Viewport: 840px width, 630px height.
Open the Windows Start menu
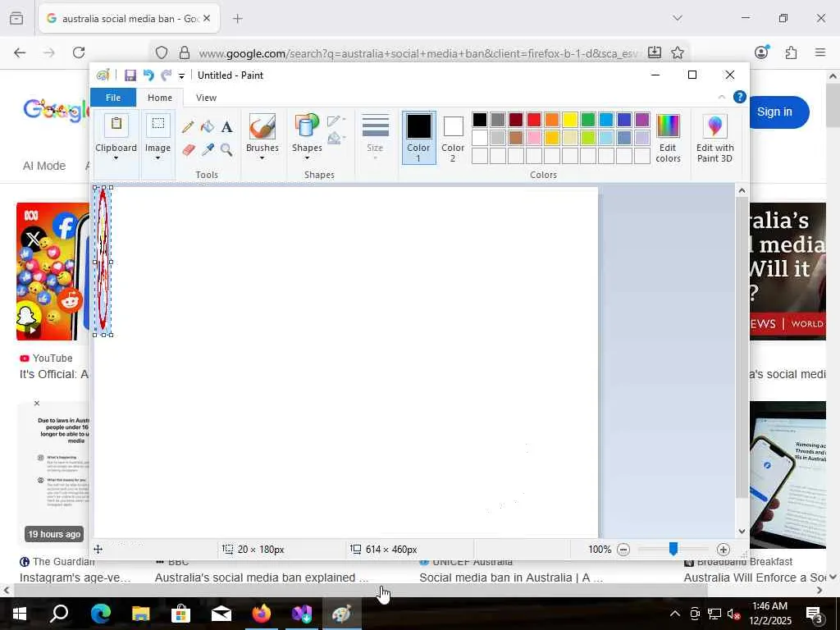20,614
